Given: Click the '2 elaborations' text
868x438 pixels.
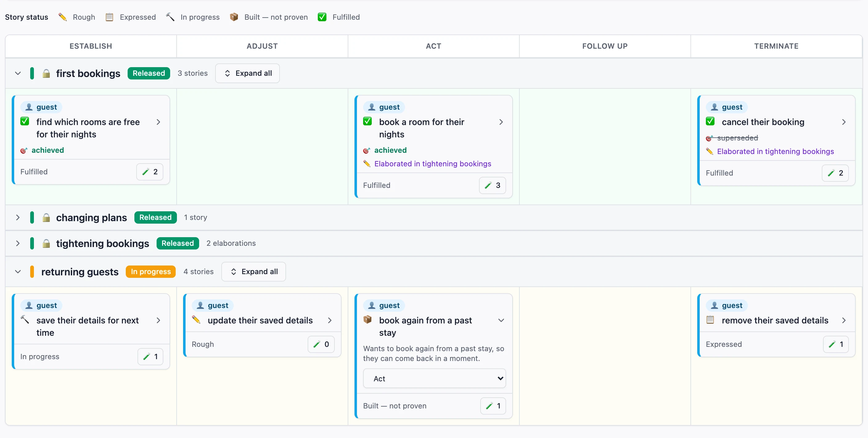Looking at the screenshot, I should pyautogui.click(x=231, y=243).
